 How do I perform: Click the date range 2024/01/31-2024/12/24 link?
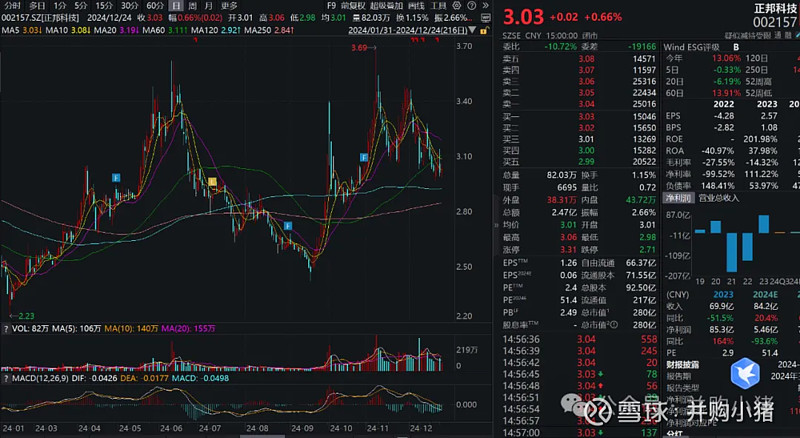pyautogui.click(x=408, y=31)
